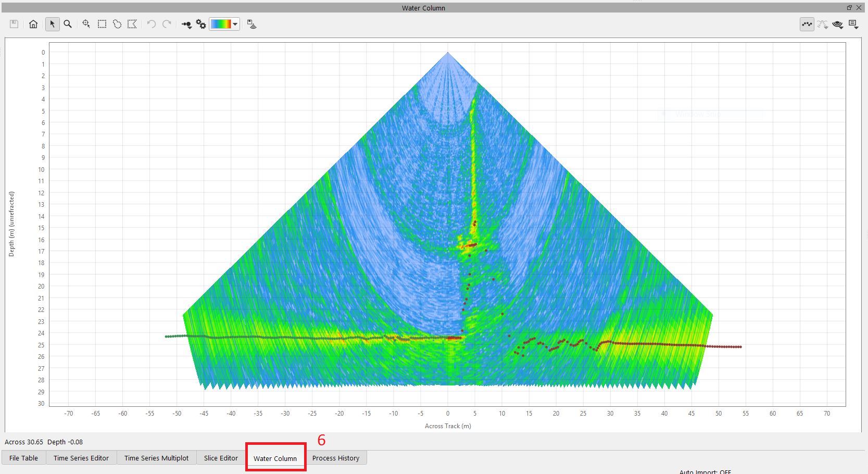Switch to the Process History tab
Image resolution: width=868 pixels, height=474 pixels.
tap(336, 458)
